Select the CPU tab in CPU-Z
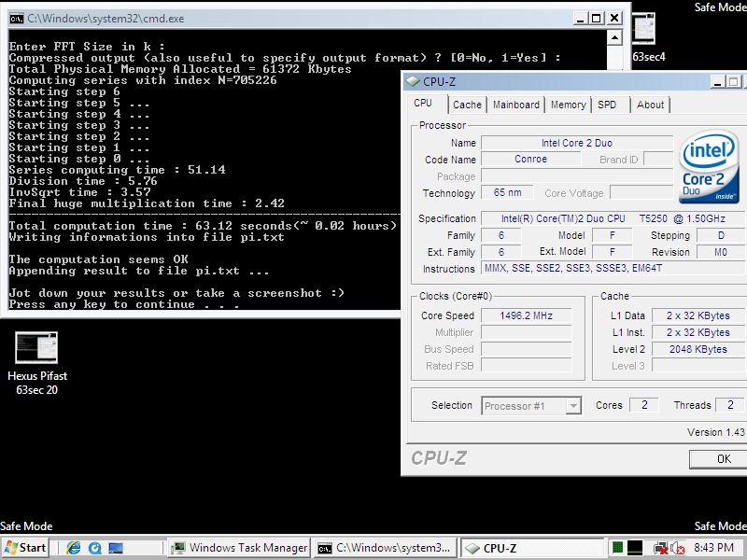The image size is (747, 560). tap(423, 103)
